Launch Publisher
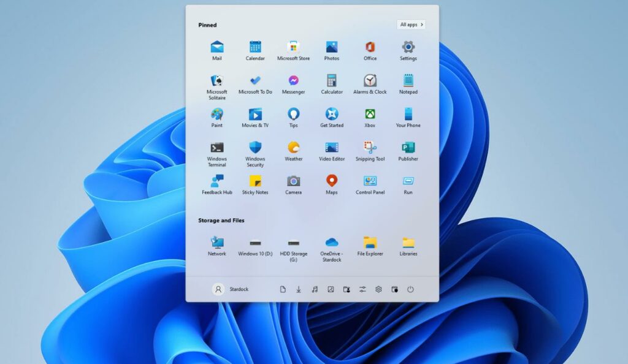This screenshot has height=364, width=628. pos(408,151)
